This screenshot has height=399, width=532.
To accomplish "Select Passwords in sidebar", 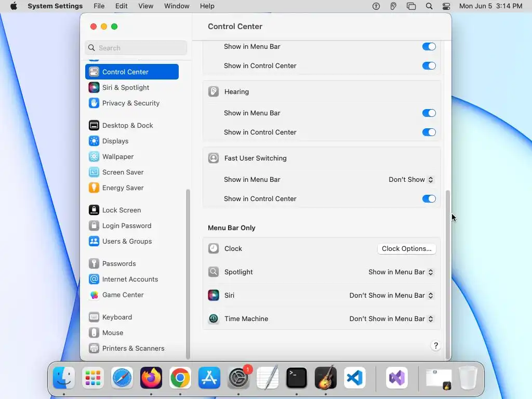I will coord(131,264).
